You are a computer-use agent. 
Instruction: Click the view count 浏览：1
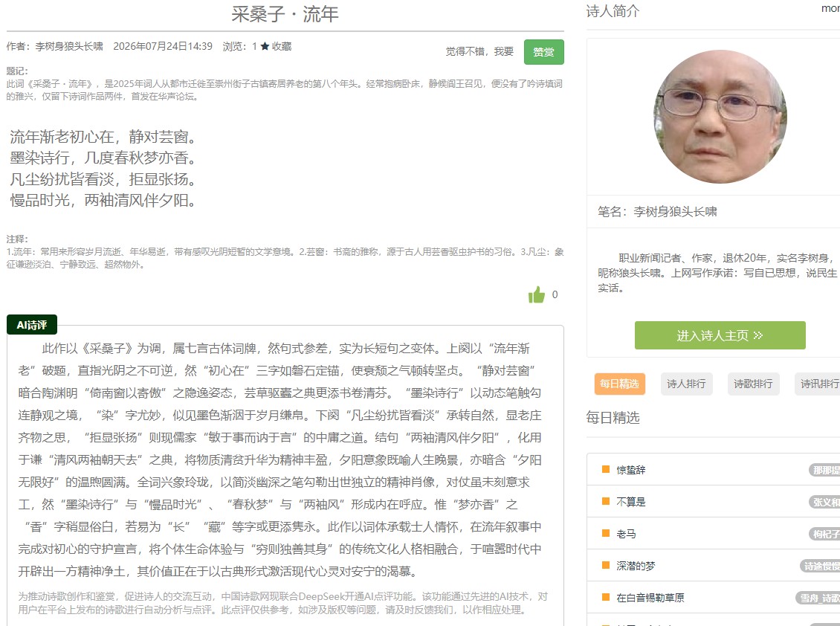click(x=240, y=47)
